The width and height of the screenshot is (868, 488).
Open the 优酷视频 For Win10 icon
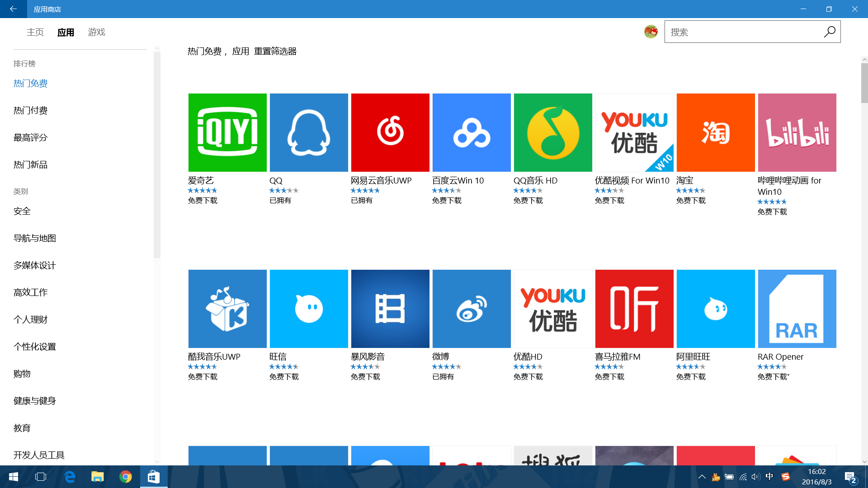(634, 132)
